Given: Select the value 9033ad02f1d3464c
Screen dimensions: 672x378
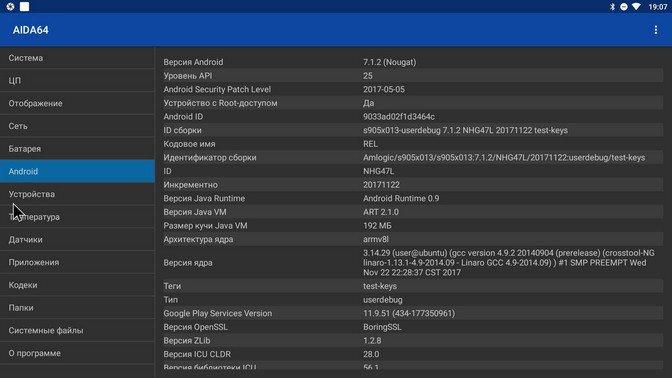Looking at the screenshot, I should pyautogui.click(x=399, y=117).
